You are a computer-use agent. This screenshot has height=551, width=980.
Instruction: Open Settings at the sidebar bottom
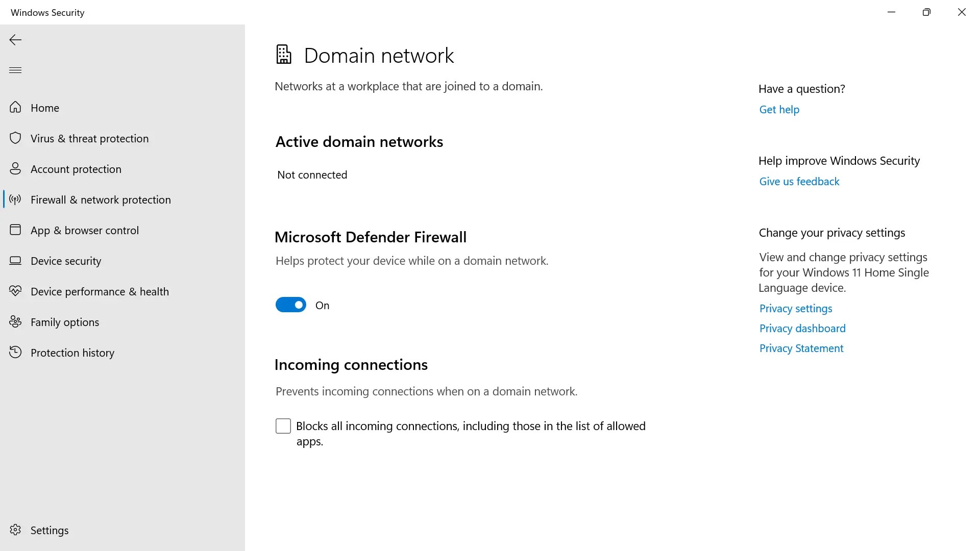[x=49, y=530]
